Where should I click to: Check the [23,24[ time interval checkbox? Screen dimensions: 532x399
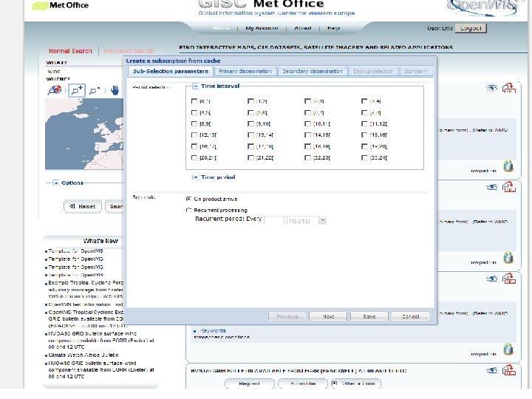(x=364, y=158)
